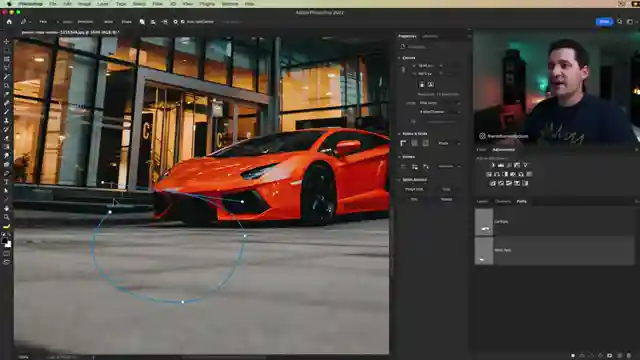Open Pen tool preset picker arrow
Viewport: 640px width, 360px height.
[30, 22]
